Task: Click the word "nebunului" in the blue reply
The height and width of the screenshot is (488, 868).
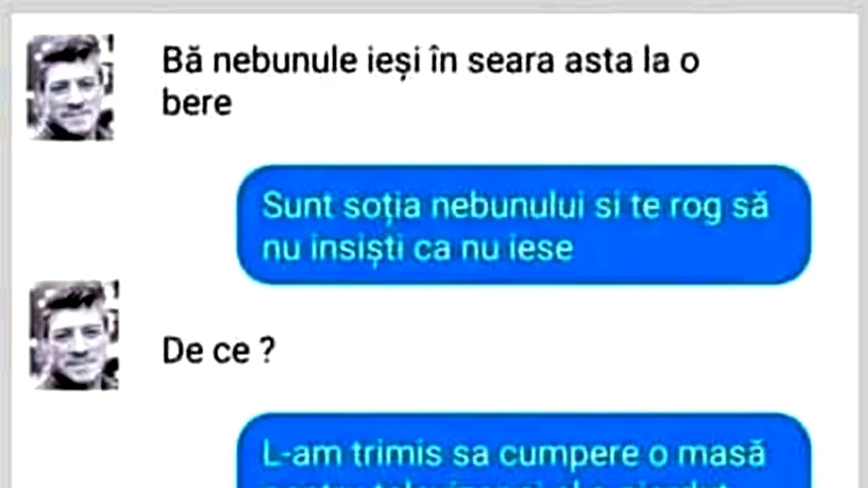Action: [507, 206]
